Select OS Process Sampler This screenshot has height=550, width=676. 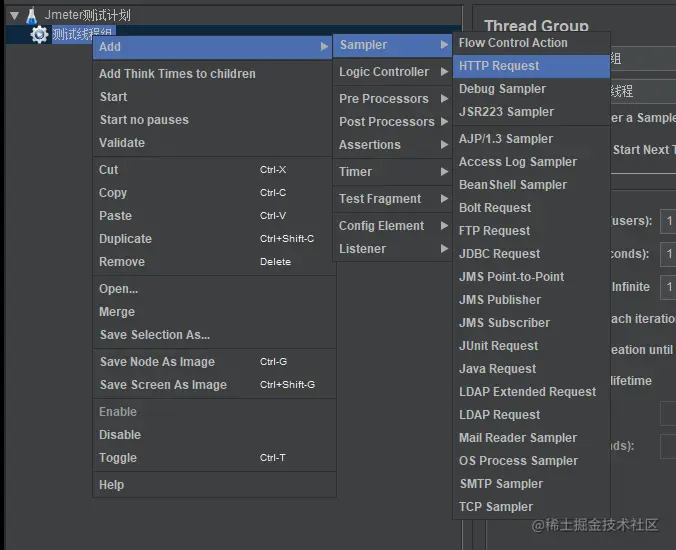pyautogui.click(x=531, y=461)
